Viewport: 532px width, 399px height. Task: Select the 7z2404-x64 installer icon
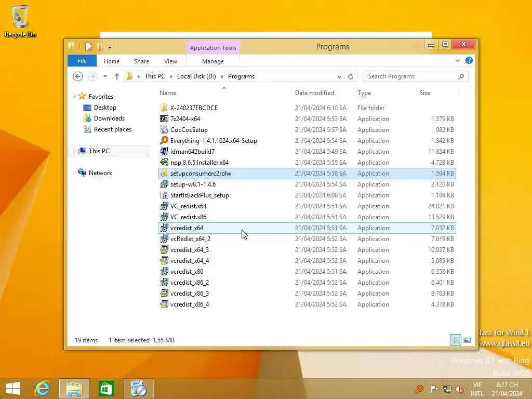pos(164,119)
